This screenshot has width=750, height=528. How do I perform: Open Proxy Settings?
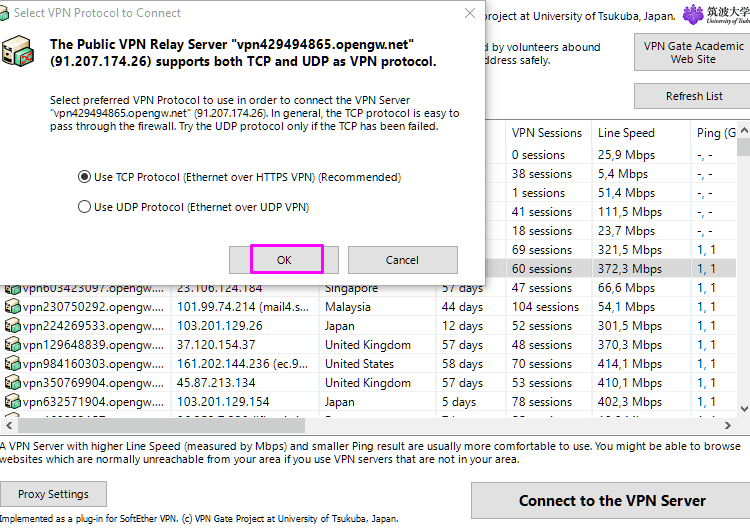pos(53,494)
